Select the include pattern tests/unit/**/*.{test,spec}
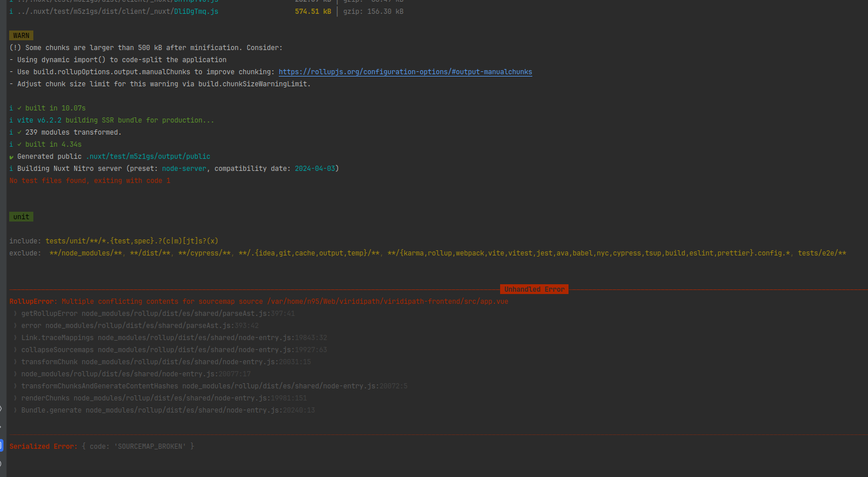868x477 pixels. tap(132, 241)
